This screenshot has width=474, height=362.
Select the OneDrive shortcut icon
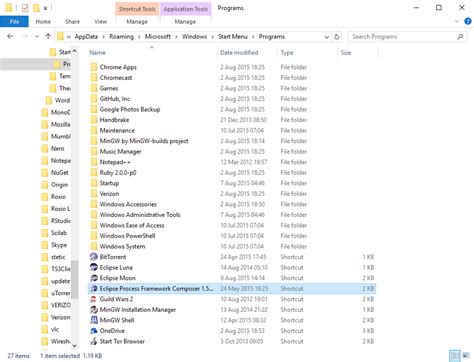point(94,331)
